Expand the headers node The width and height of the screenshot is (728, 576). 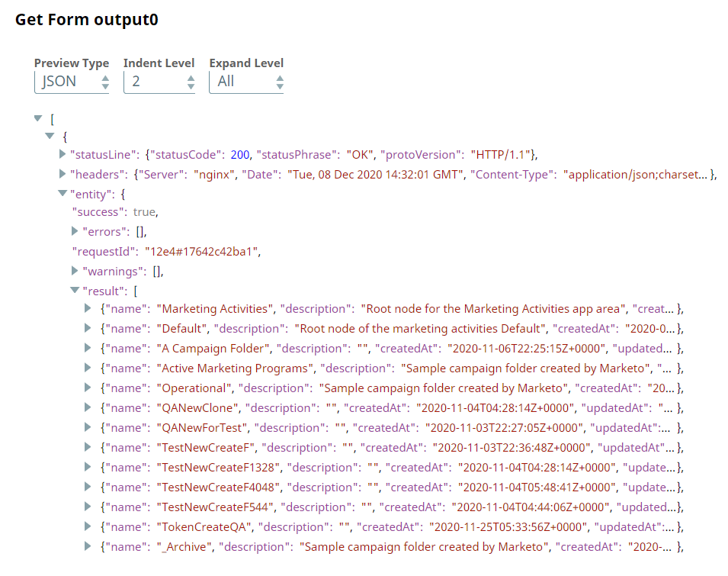click(x=63, y=174)
